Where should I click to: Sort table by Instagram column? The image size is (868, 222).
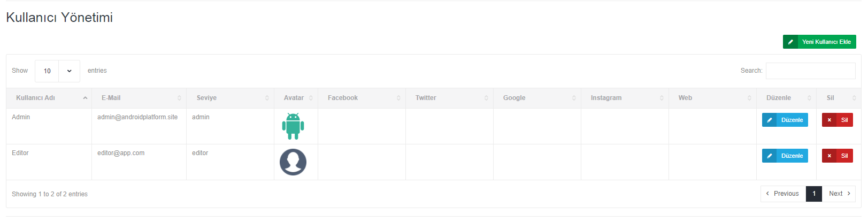click(625, 98)
